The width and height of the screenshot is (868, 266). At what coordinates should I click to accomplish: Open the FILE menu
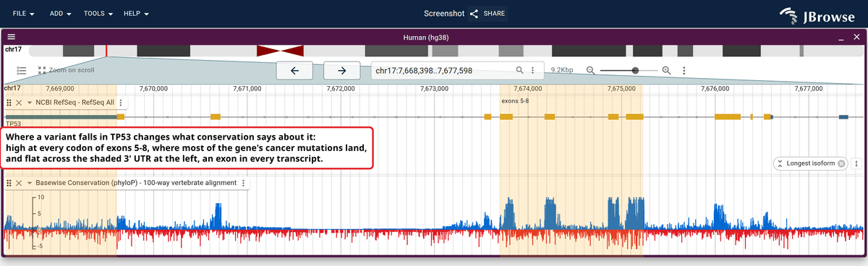click(x=24, y=14)
